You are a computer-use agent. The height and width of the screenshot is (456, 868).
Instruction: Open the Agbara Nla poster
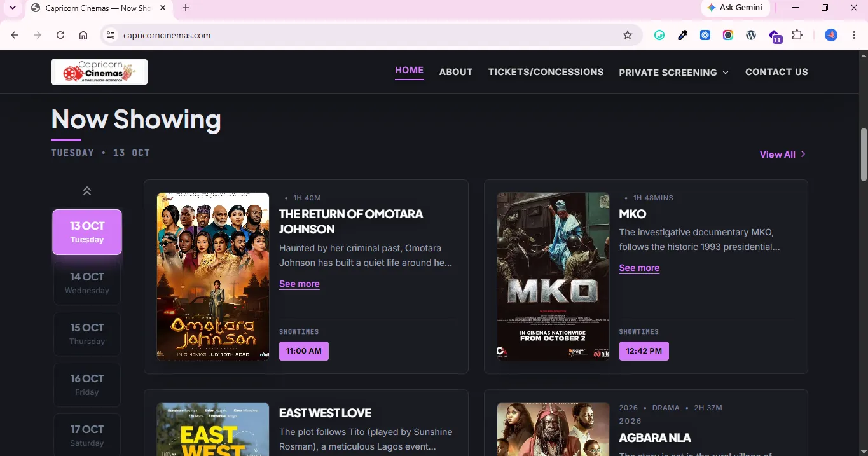tap(553, 429)
